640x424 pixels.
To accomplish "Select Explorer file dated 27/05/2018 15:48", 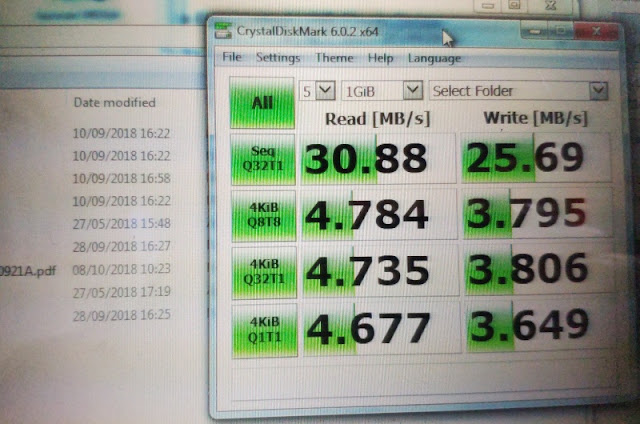I will point(121,224).
